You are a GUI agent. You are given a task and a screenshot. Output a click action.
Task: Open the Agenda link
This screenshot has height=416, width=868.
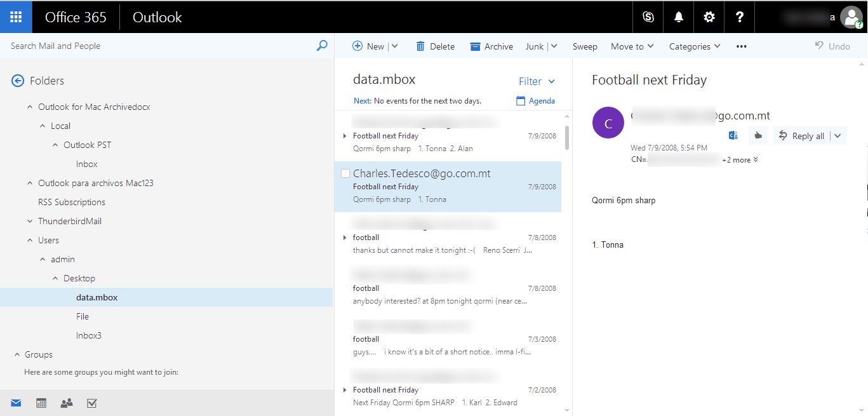tap(536, 101)
